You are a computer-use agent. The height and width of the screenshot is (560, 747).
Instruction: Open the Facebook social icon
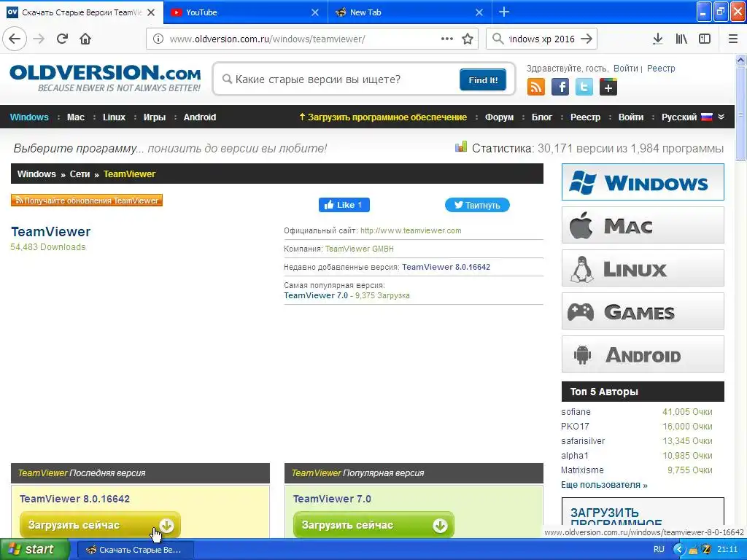[560, 87]
